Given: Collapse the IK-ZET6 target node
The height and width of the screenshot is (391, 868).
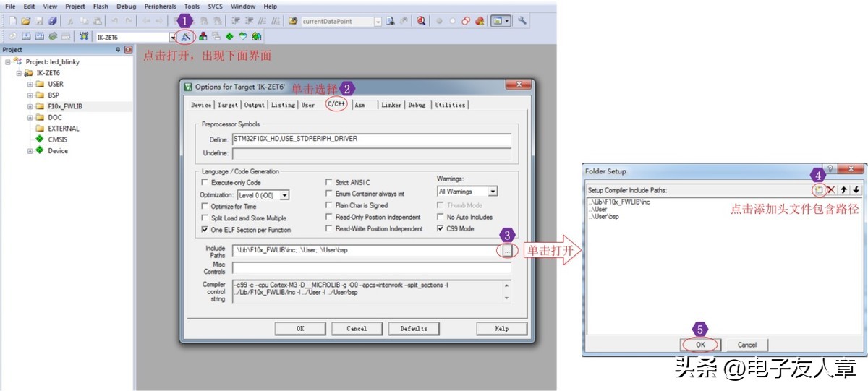Looking at the screenshot, I should point(19,73).
